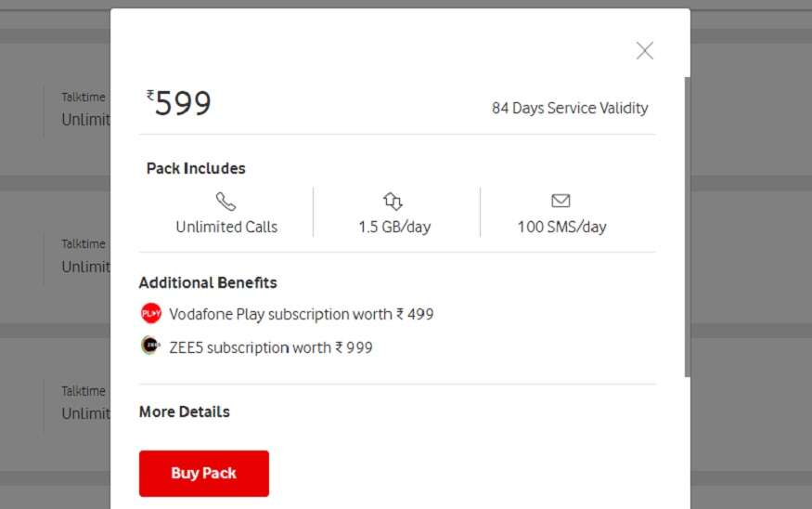Screen dimensions: 812x509
Task: Click the red Vodafone Play logo icon
Action: click(151, 313)
